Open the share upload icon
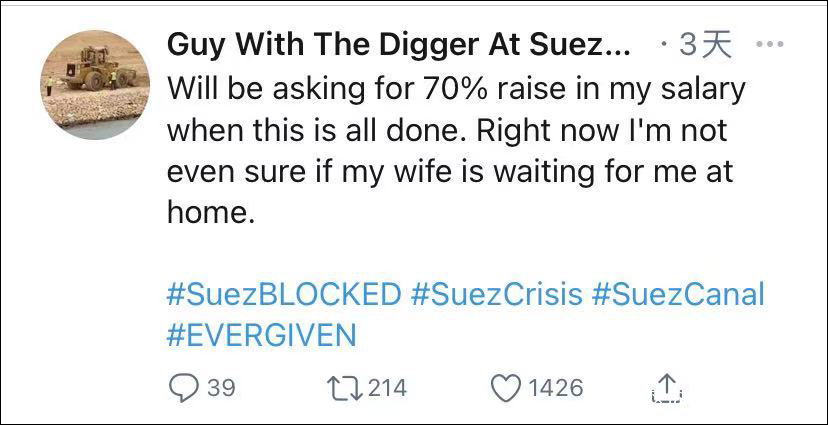Viewport: 828px width, 425px height. [665, 388]
